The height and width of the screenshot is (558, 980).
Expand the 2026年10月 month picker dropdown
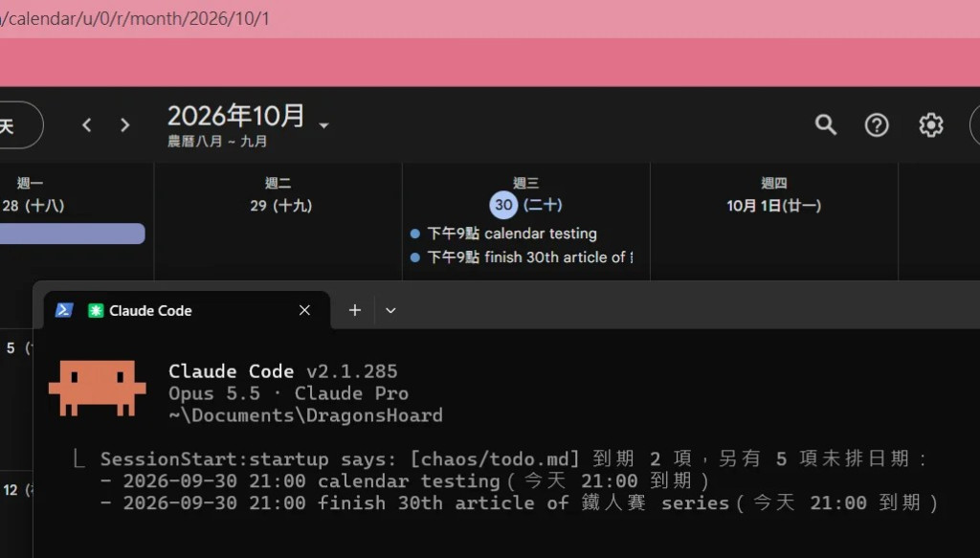[x=323, y=125]
